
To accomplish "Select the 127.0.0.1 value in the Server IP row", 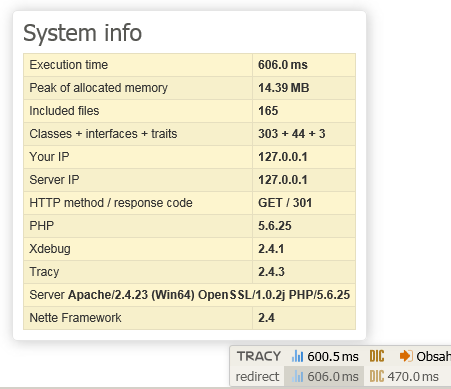I will pos(283,180).
